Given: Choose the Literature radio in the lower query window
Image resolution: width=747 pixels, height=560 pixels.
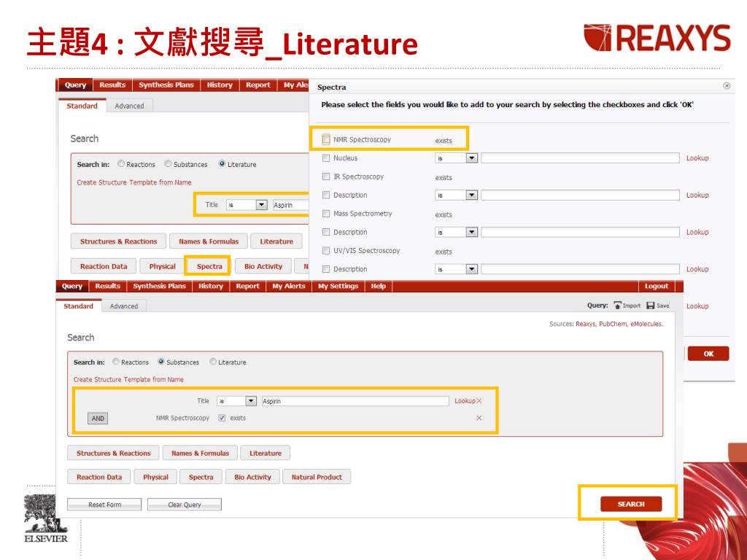Looking at the screenshot, I should pyautogui.click(x=213, y=362).
